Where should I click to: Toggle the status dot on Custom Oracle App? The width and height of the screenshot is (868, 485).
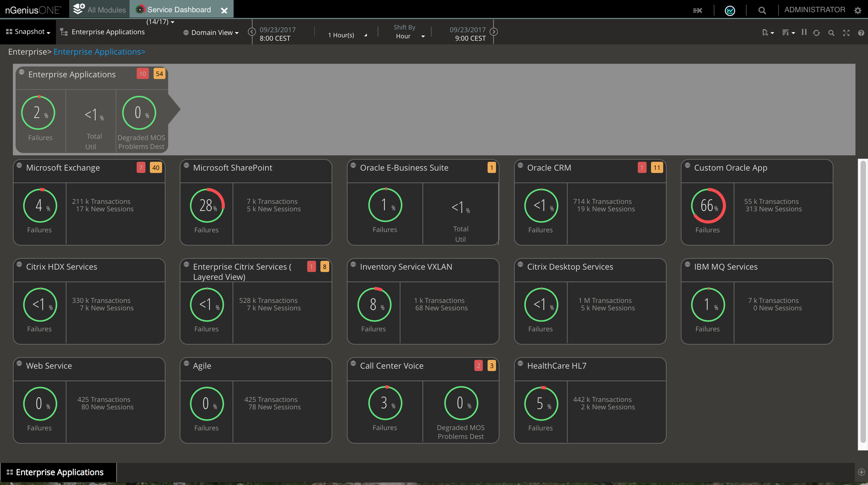click(687, 165)
